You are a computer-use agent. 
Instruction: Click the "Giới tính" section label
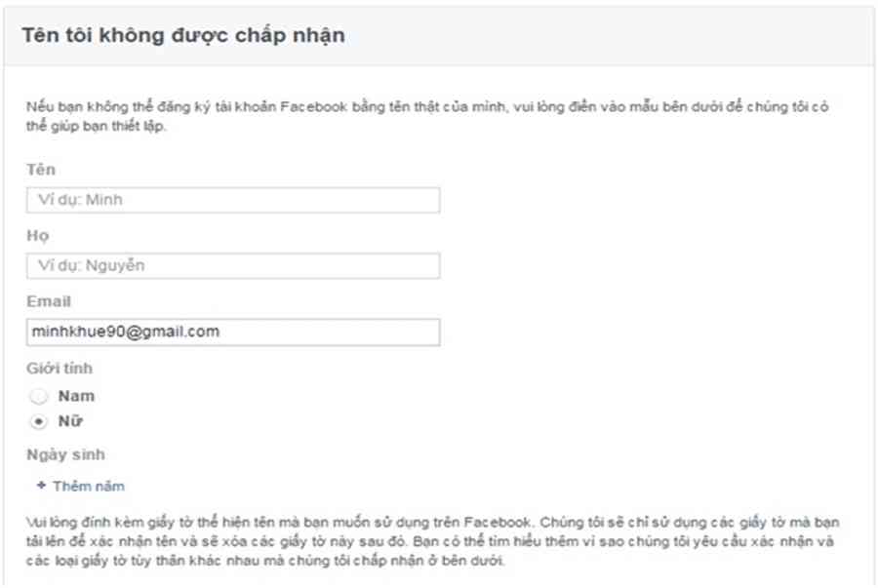[60, 369]
